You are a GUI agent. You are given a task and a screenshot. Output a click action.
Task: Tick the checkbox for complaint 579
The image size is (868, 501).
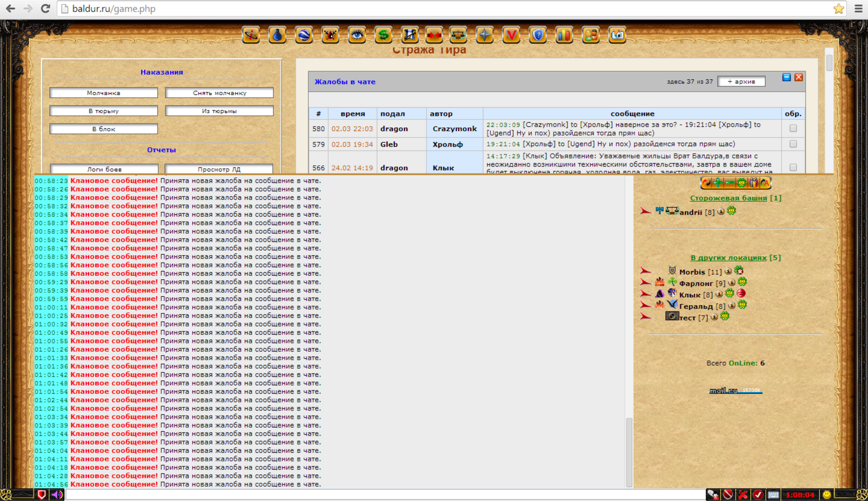(x=793, y=144)
